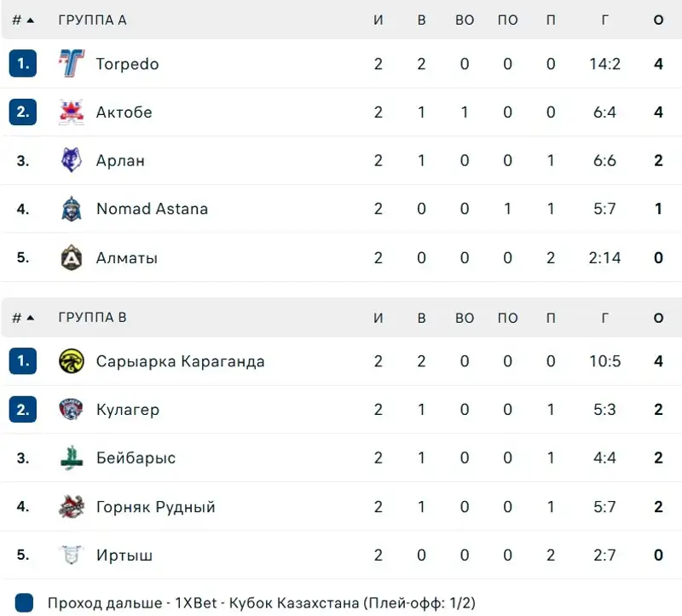682x616 pixels.
Task: Click the Актобе team logo
Action: 72,112
